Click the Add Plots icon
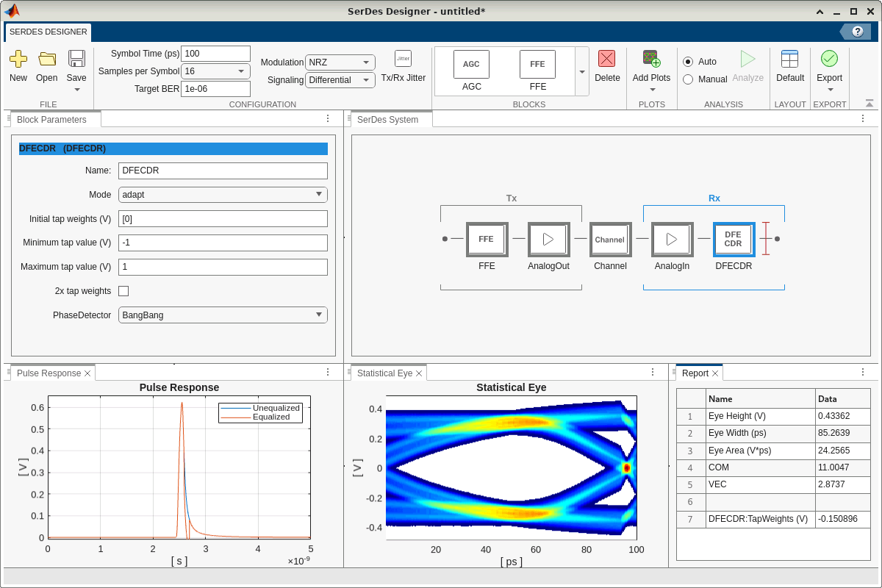This screenshot has width=882, height=588. click(x=651, y=60)
